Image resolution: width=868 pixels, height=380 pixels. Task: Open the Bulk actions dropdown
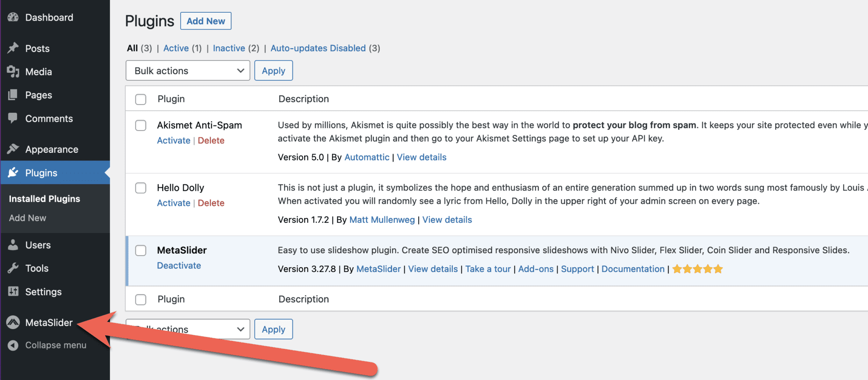188,70
